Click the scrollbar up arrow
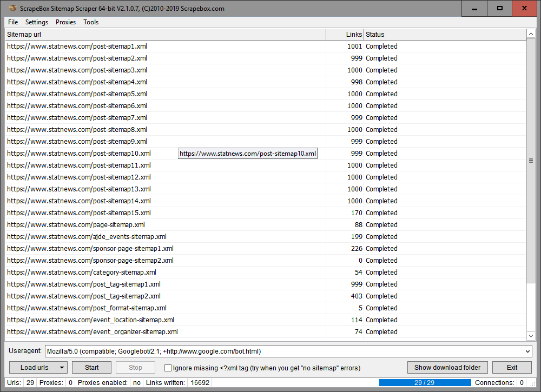541x392 pixels. [531, 34]
